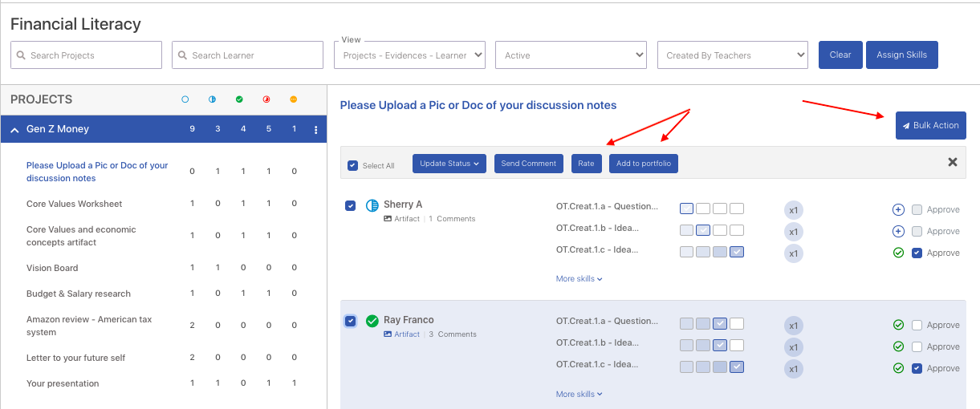Close the bulk action toolbar with X
Screen dimensions: 980x409
(x=953, y=162)
